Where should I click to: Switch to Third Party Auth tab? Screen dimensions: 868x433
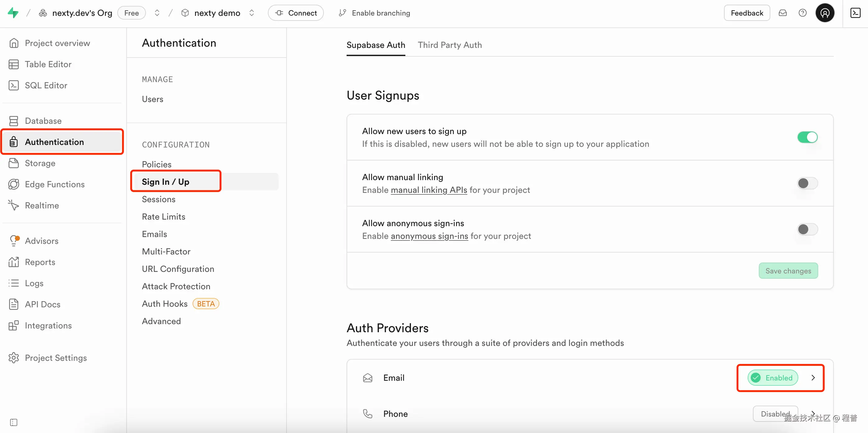click(x=450, y=45)
